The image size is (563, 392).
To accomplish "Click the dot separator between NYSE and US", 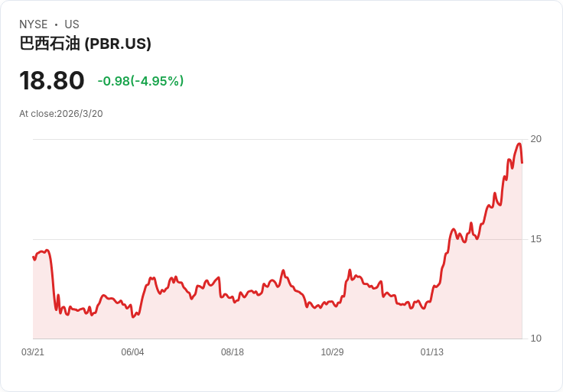I will pos(56,24).
